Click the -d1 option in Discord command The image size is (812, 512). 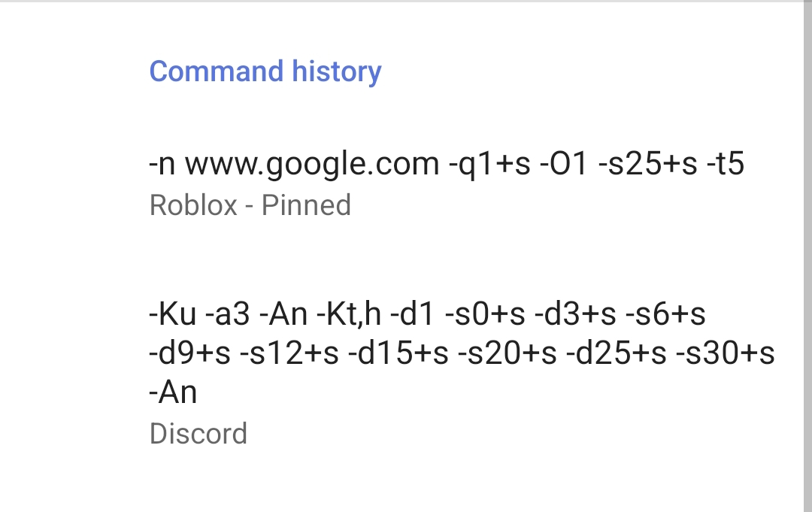(413, 314)
